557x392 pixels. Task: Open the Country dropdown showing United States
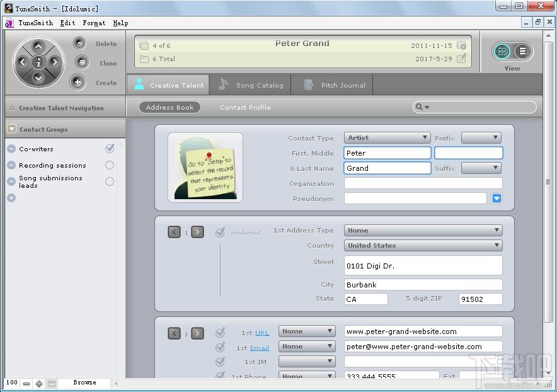(x=423, y=245)
